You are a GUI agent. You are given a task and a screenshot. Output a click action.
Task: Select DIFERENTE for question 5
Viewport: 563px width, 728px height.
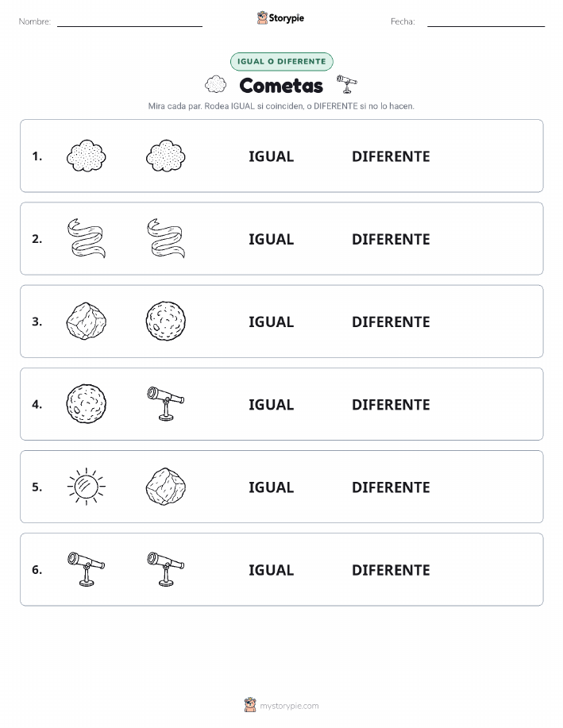[391, 487]
